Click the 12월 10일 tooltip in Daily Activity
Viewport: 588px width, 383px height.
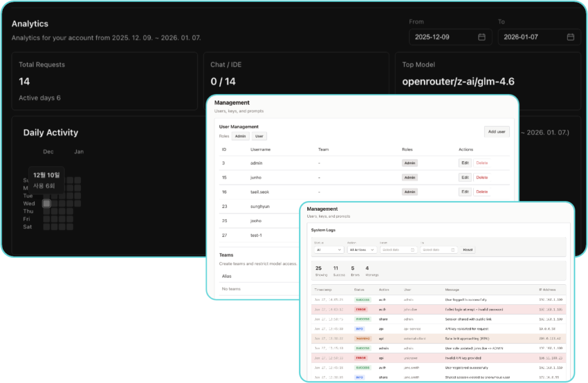pyautogui.click(x=47, y=180)
